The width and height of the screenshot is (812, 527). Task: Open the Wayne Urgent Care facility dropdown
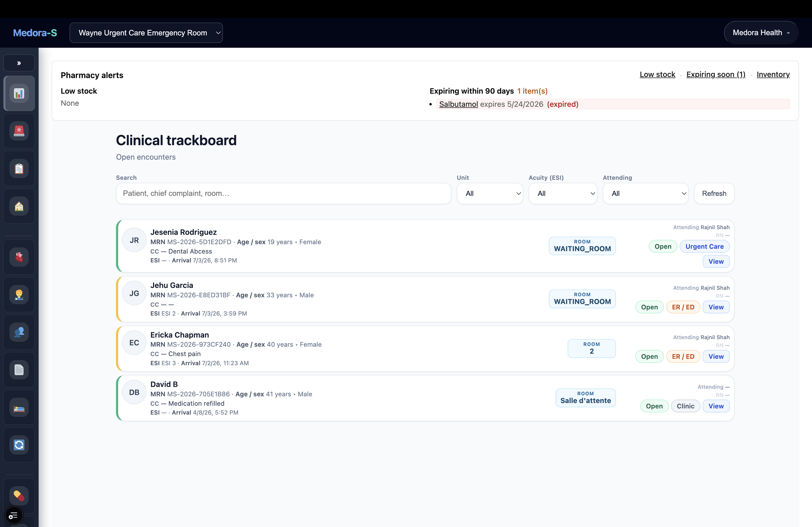click(146, 33)
